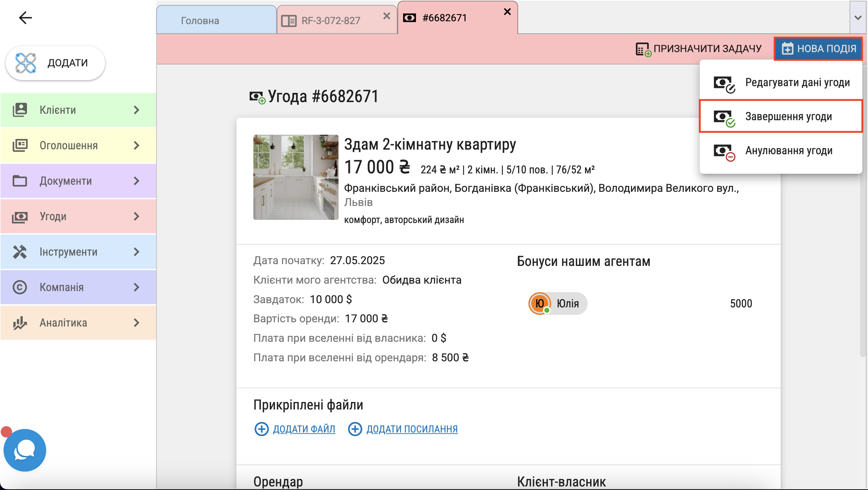Click the НОВА ПОДІЯ button
The image size is (868, 490).
pos(818,49)
